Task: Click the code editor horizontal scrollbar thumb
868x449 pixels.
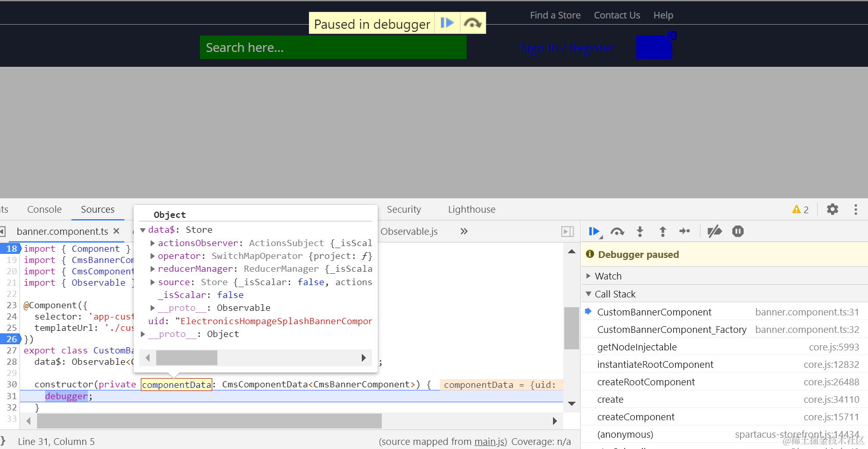Action: coord(210,421)
